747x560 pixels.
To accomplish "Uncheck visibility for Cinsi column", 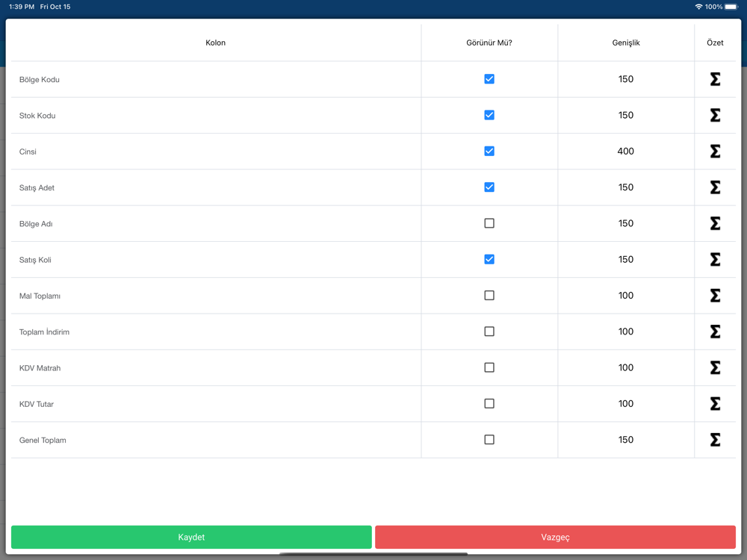I will 489,152.
